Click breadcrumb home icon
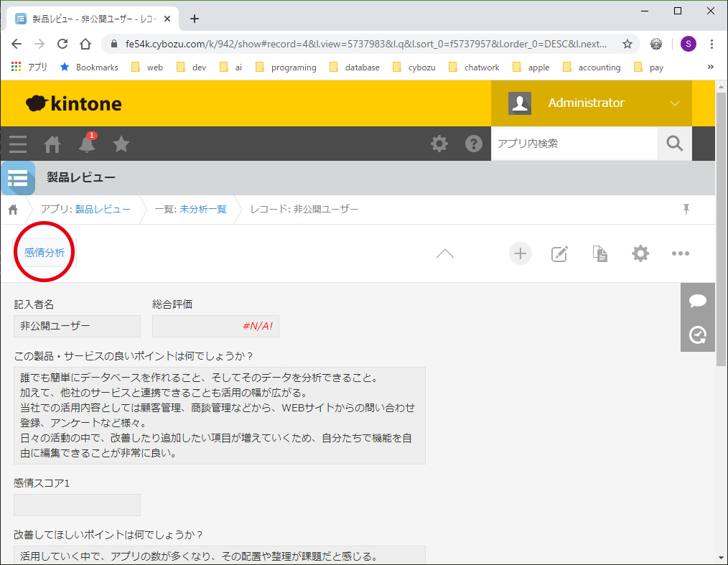Viewport: 728px width, 565px height. (x=13, y=210)
